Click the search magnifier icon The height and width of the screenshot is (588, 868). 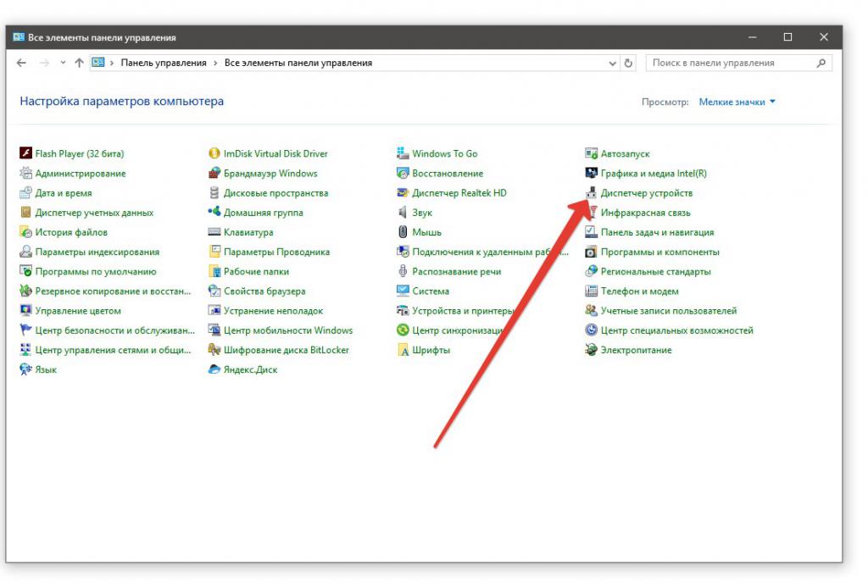(821, 63)
